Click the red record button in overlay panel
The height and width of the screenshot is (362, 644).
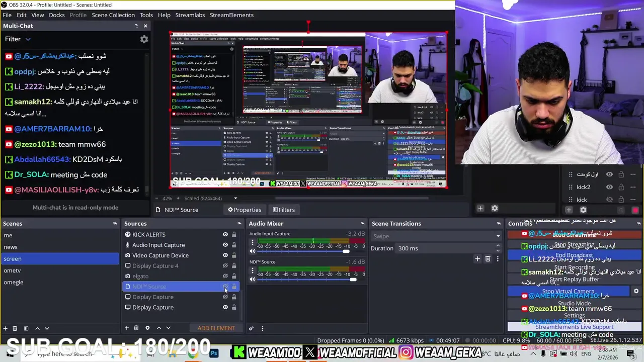click(635, 210)
